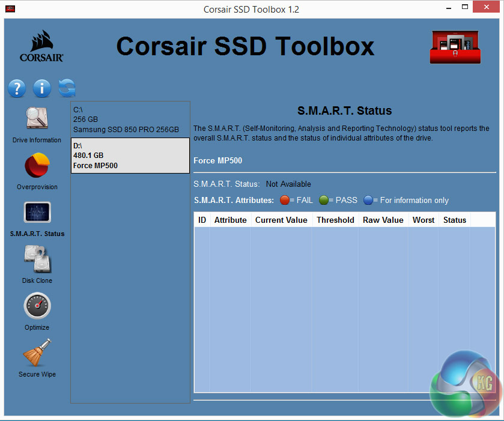Click the Status column header
This screenshot has width=504, height=421.
(x=455, y=220)
